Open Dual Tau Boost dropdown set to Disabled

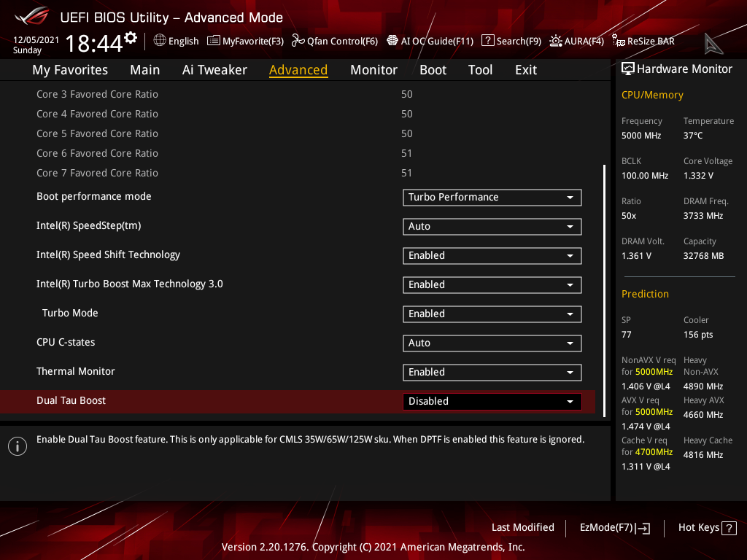492,402
